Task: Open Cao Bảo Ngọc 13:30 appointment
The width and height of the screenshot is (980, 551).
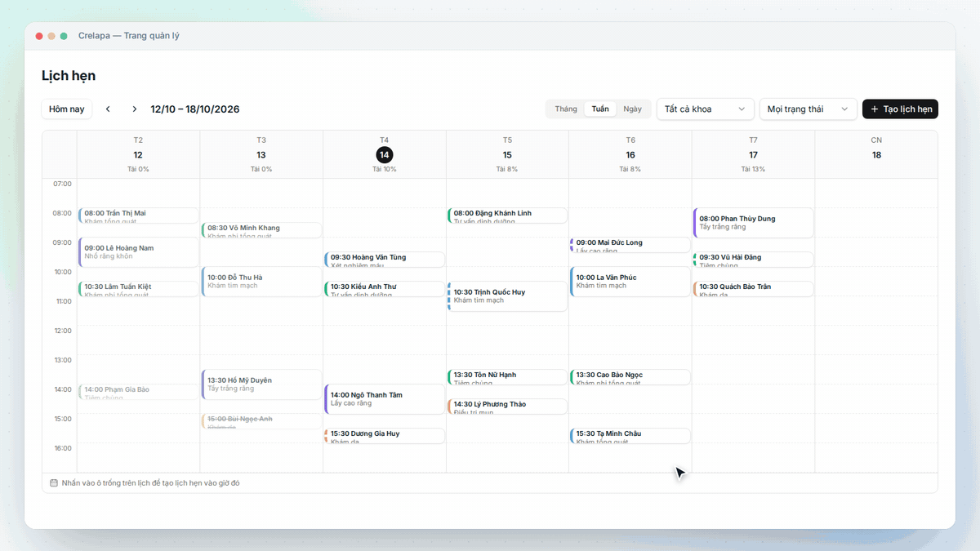Action: tap(630, 377)
